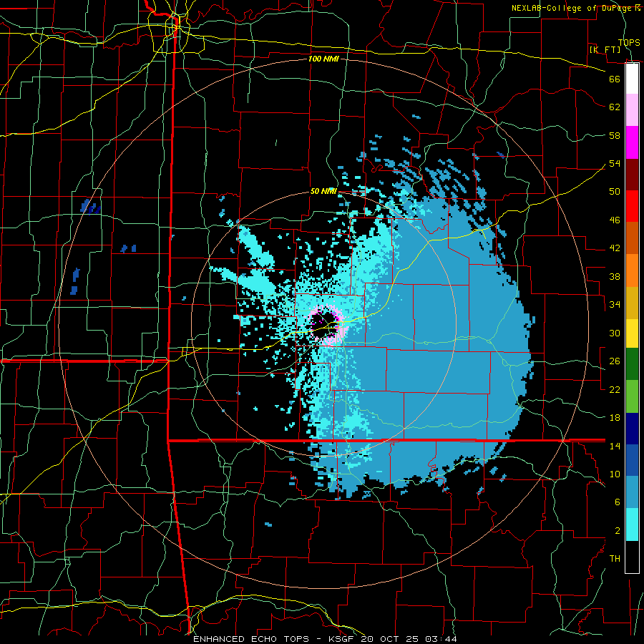Click the steel blue 14 kft legend swatch
644x644 pixels.
coord(632,492)
